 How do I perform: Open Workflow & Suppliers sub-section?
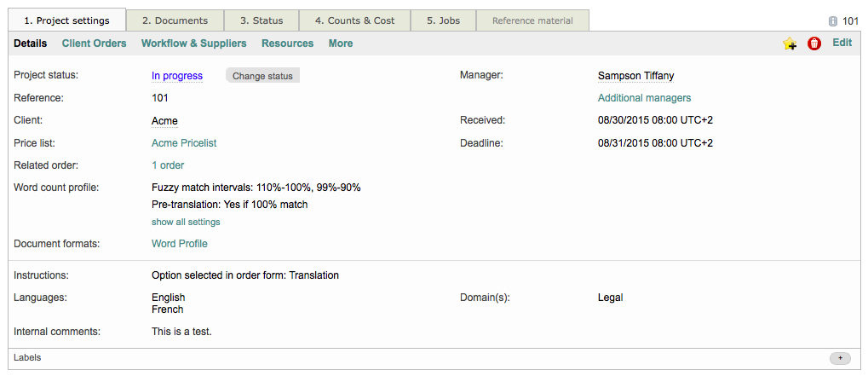[x=193, y=43]
